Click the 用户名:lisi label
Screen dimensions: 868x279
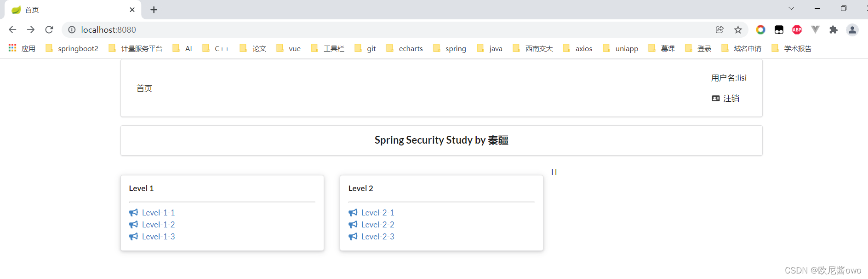click(x=729, y=78)
